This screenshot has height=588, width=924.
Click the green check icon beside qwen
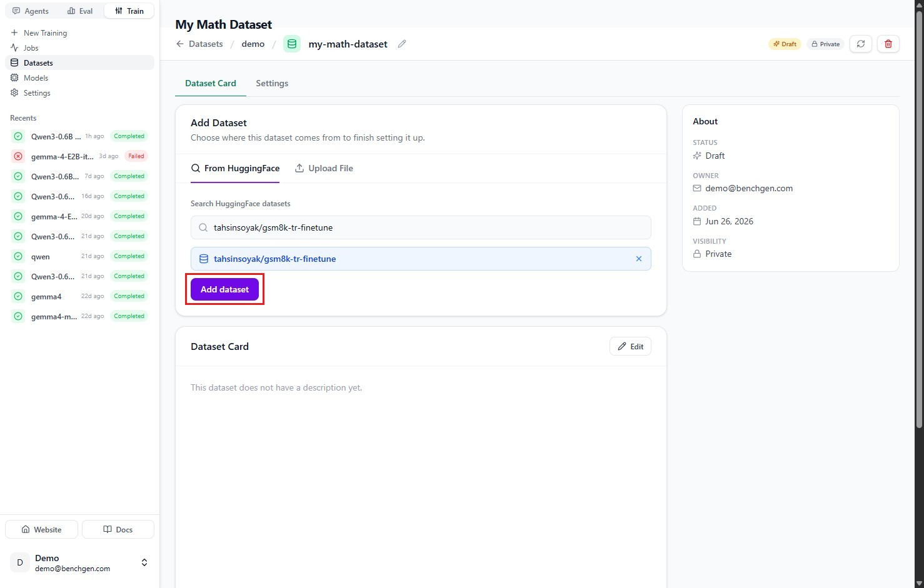click(18, 256)
